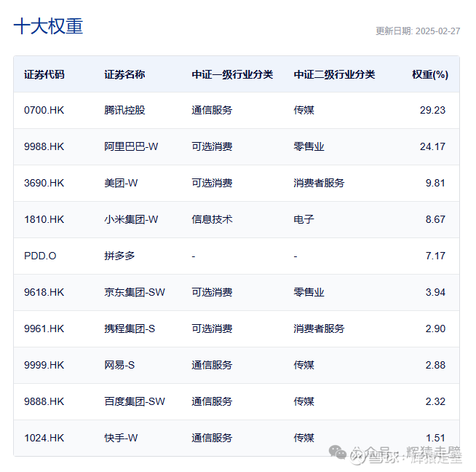Click the 证券代码 column header
This screenshot has width=476, height=472.
pos(44,74)
